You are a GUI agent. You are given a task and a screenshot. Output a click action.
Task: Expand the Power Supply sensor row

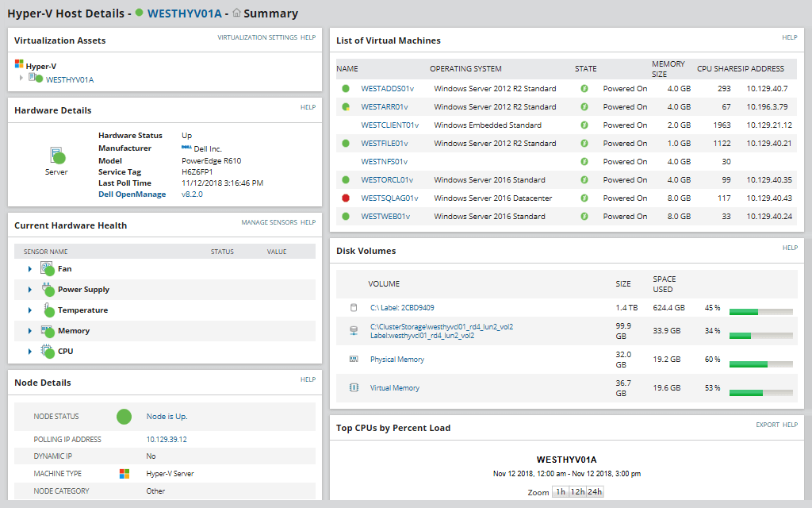click(30, 290)
